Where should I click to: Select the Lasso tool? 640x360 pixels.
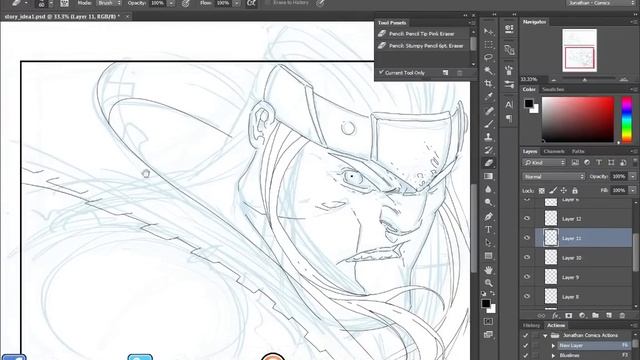[x=488, y=57]
